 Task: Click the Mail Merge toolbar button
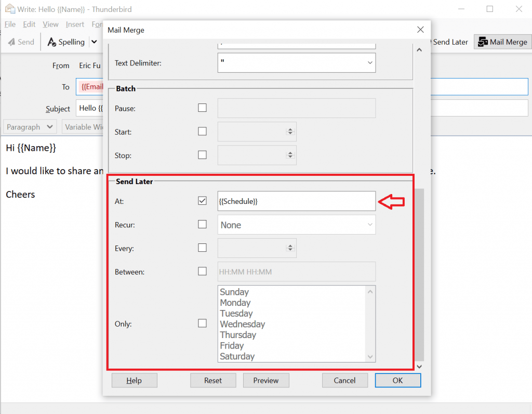pos(502,42)
